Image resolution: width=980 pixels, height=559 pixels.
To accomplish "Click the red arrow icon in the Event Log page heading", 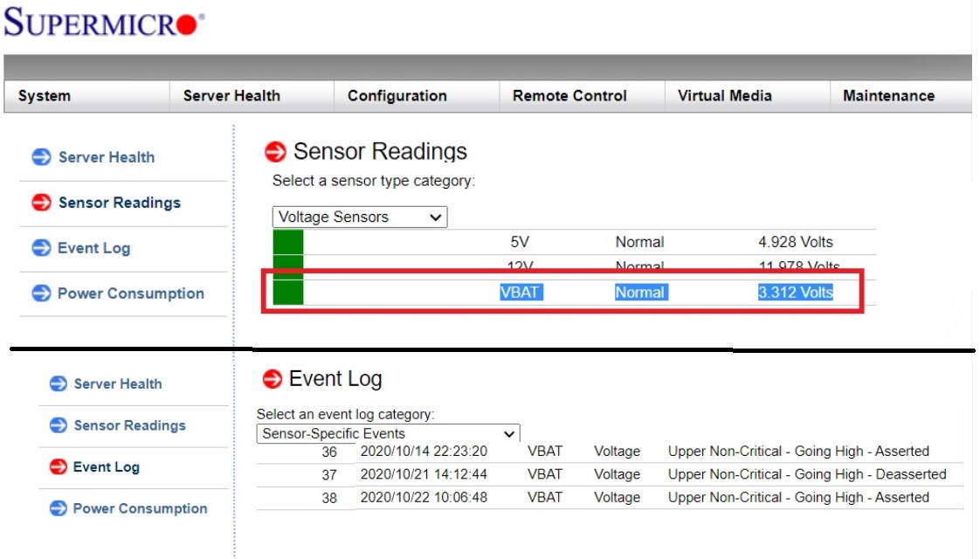I will (273, 379).
